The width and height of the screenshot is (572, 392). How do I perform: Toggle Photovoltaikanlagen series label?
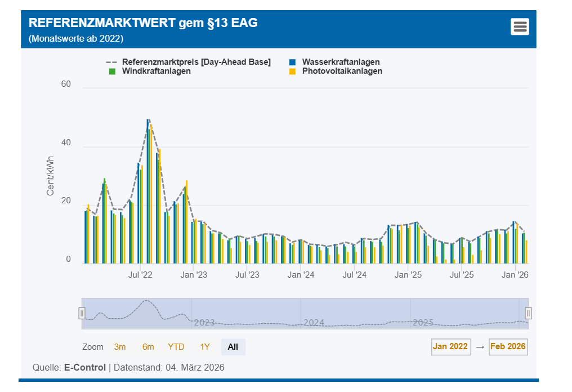(x=342, y=72)
